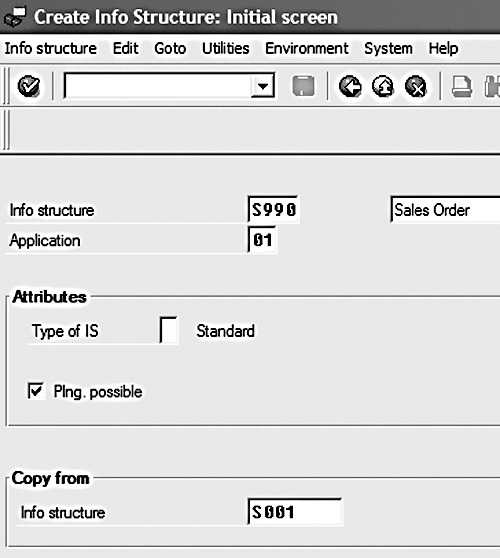
Task: Click the Back arrow icon
Action: [x=350, y=86]
